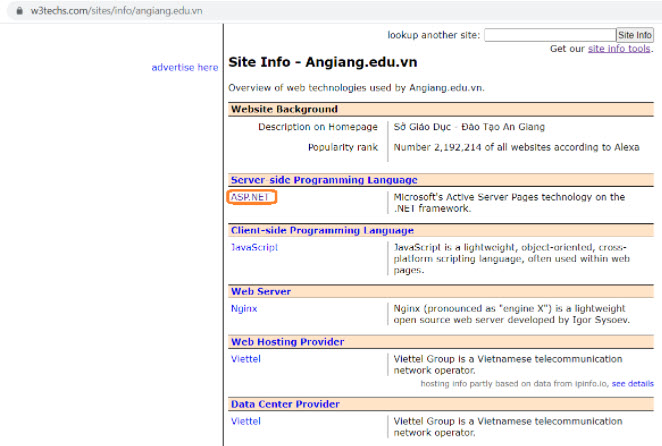Select the URL w3techs.com/sites/info/angiang.edu.vn
The width and height of the screenshot is (662, 446).
pyautogui.click(x=117, y=11)
